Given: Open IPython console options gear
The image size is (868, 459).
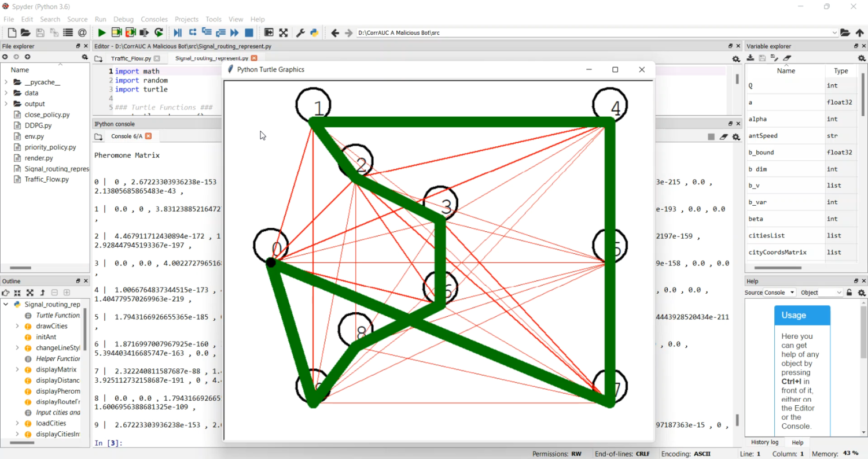Looking at the screenshot, I should coord(736,137).
